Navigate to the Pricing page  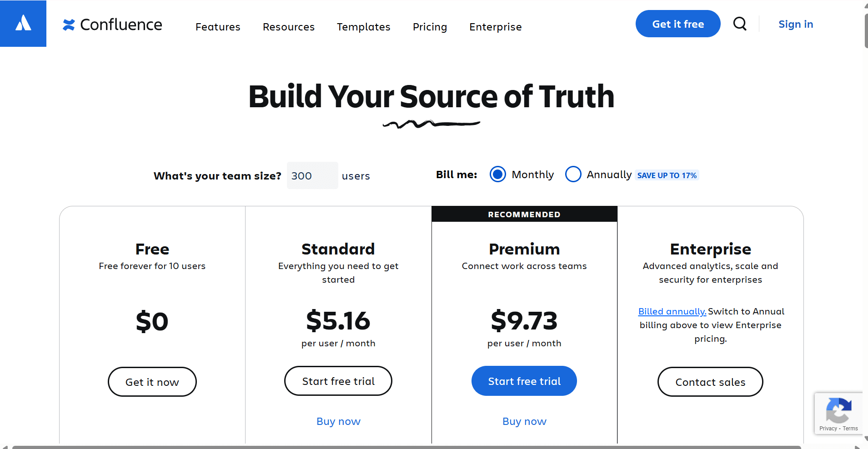430,27
